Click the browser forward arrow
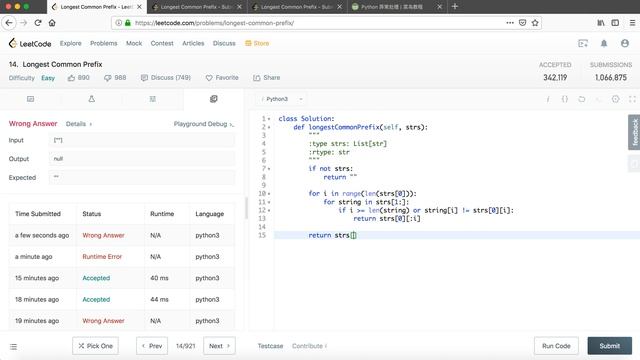Viewport: 640px width, 360px height. (x=24, y=23)
